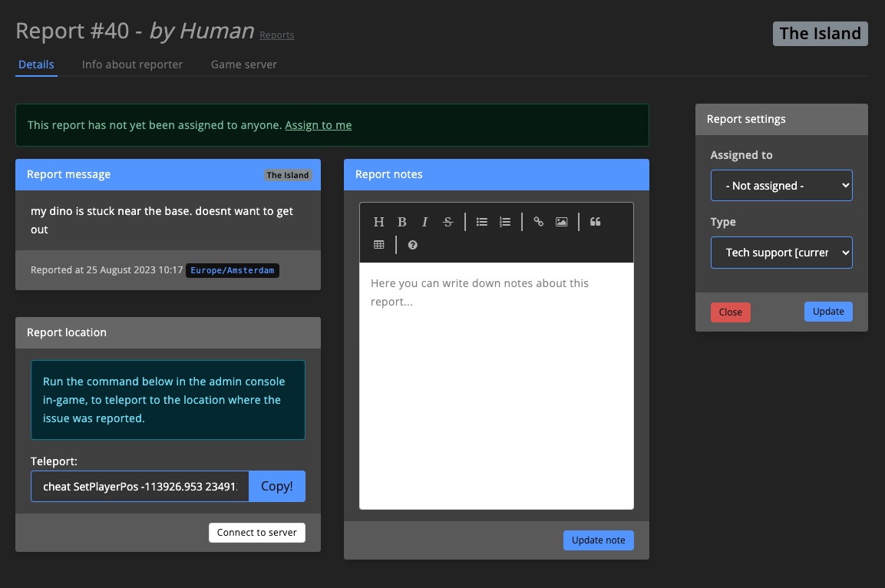Switch to the Info about reporter tab
The image size is (885, 588).
pyautogui.click(x=132, y=64)
